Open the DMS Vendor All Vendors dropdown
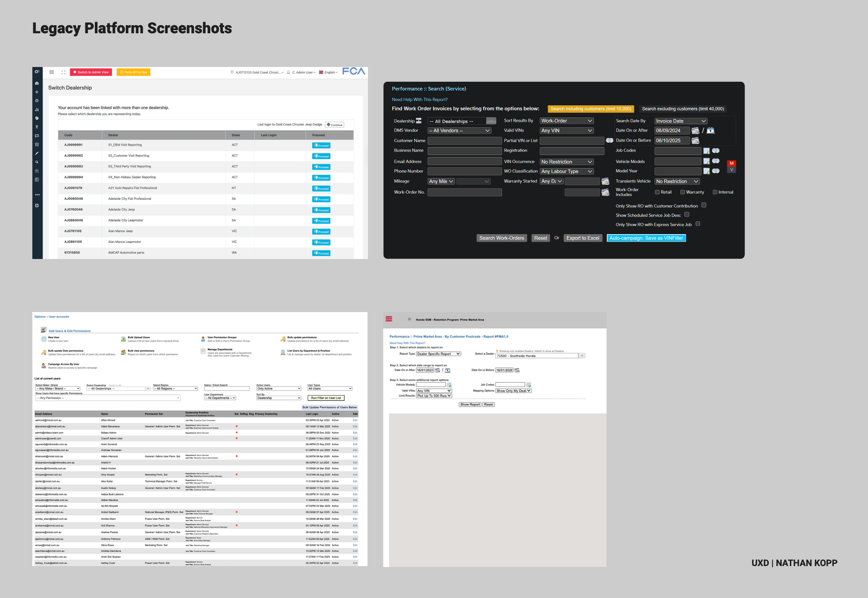Screen dimensions: 868x598 [x=459, y=131]
